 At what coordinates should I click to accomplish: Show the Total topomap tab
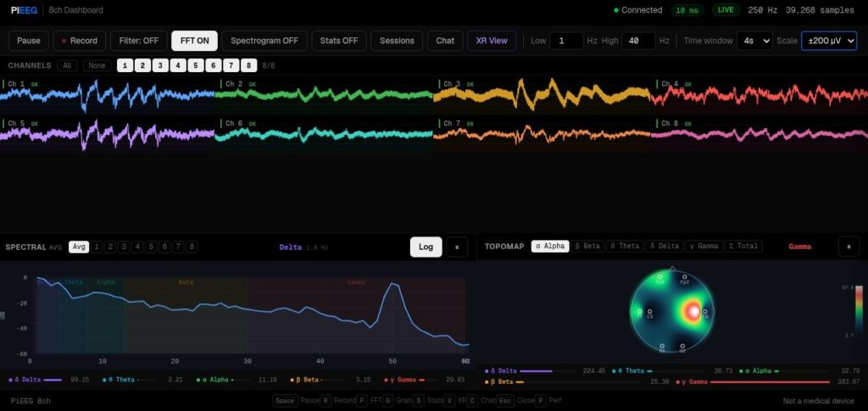coord(743,247)
